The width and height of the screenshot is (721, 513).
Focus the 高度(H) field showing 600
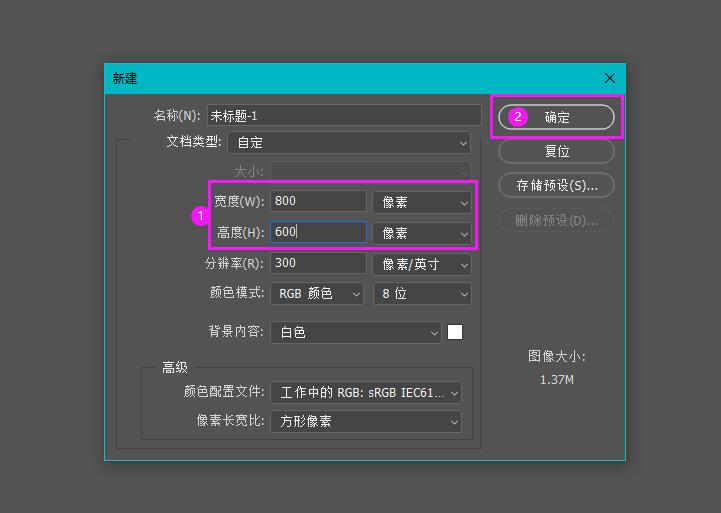click(318, 232)
